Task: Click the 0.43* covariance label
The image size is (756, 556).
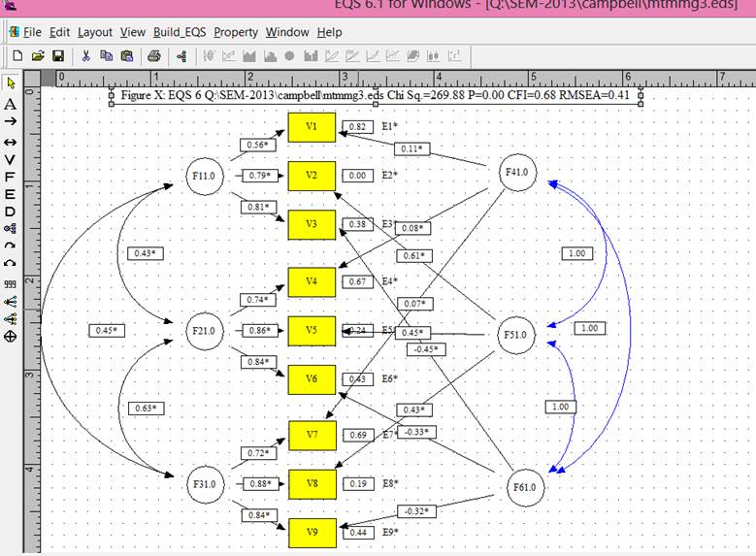Action: [x=146, y=253]
